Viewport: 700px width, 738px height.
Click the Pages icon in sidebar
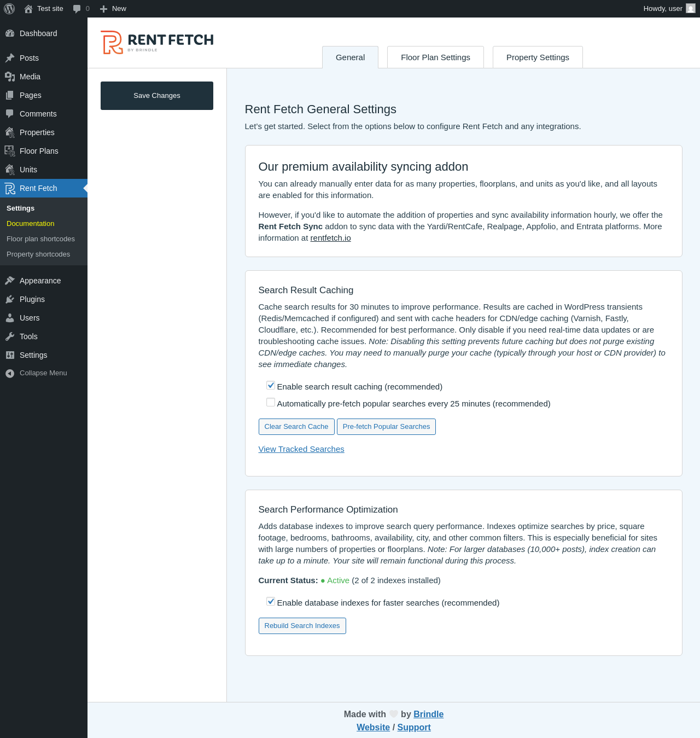click(10, 95)
